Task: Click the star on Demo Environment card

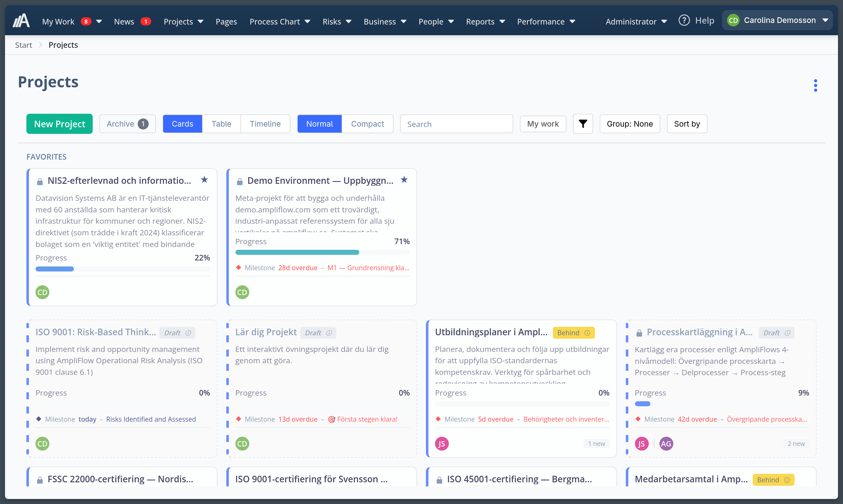Action: 404,180
